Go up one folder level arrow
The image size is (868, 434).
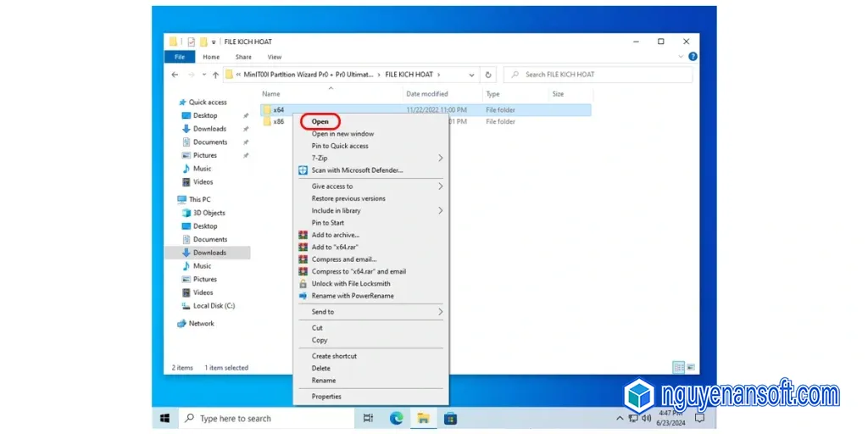pyautogui.click(x=215, y=75)
